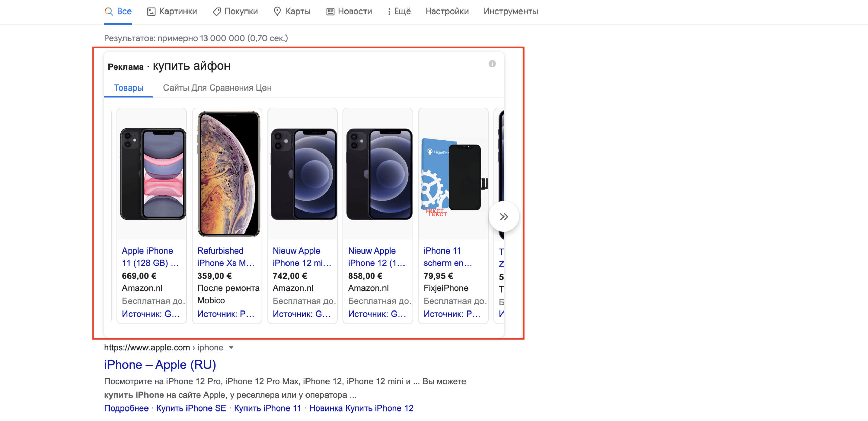Open iPhone 11 scherm en… product link
Screen dimensions: 868x421
point(448,257)
